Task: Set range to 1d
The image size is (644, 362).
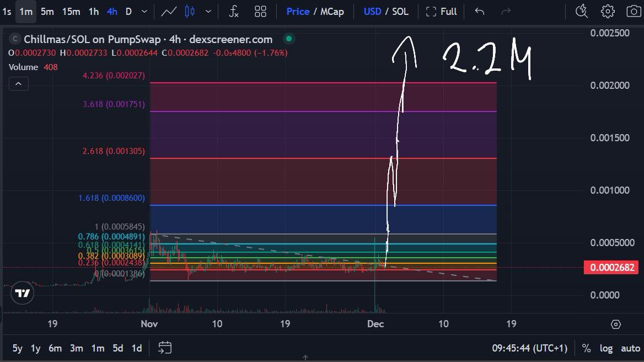Action: 137,348
